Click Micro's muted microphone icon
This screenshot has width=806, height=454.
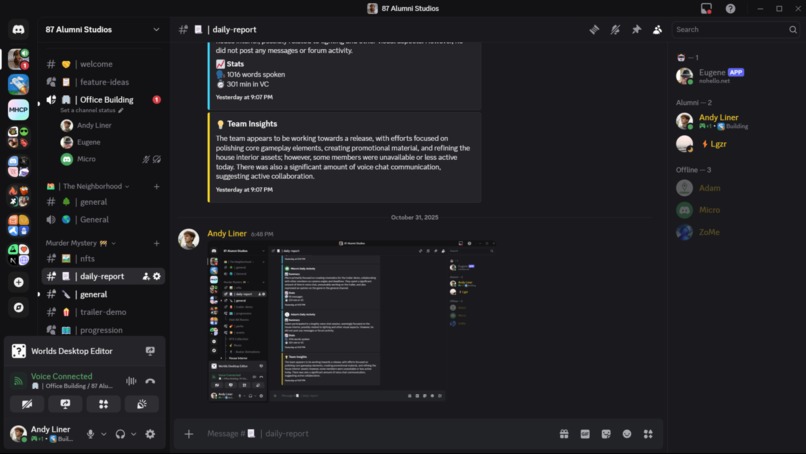(146, 159)
